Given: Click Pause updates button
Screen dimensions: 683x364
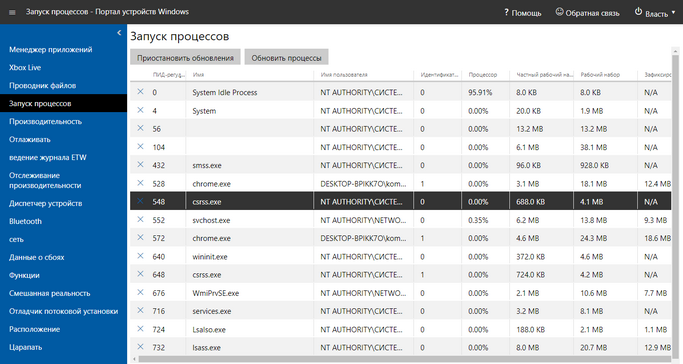Looking at the screenshot, I should (185, 57).
